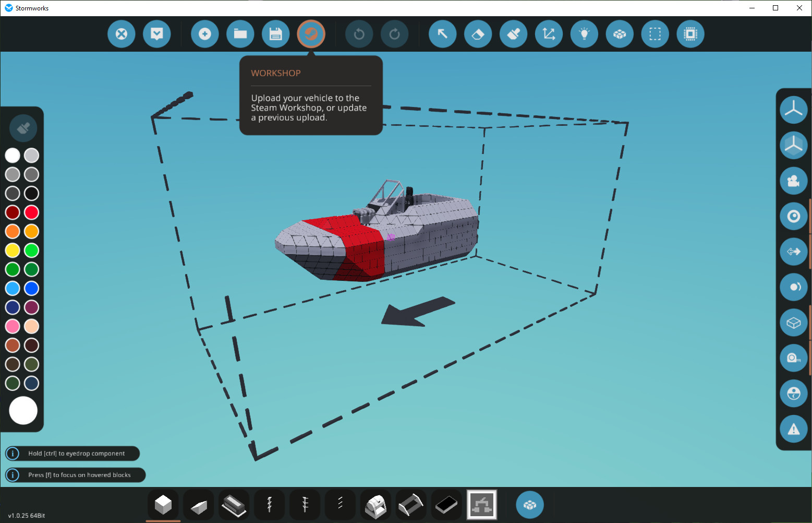The height and width of the screenshot is (523, 812).
Task: Click the undo arrow button
Action: pyautogui.click(x=359, y=34)
